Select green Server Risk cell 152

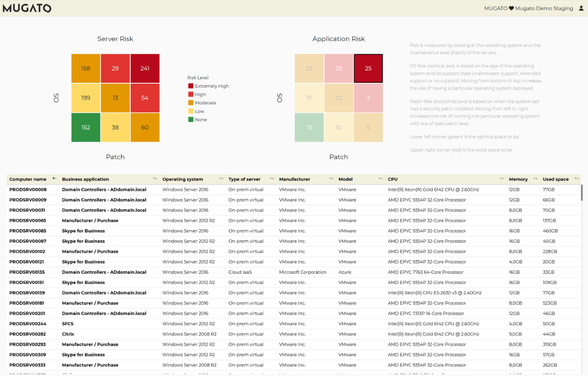86,127
